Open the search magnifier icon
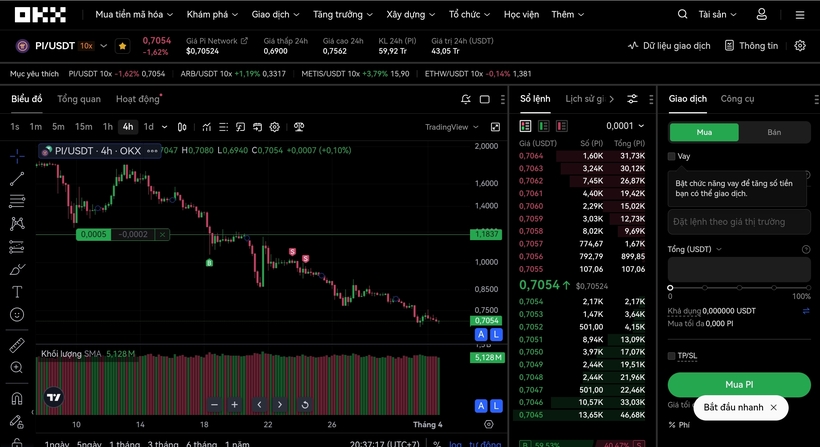The width and height of the screenshot is (820, 447). pos(682,14)
